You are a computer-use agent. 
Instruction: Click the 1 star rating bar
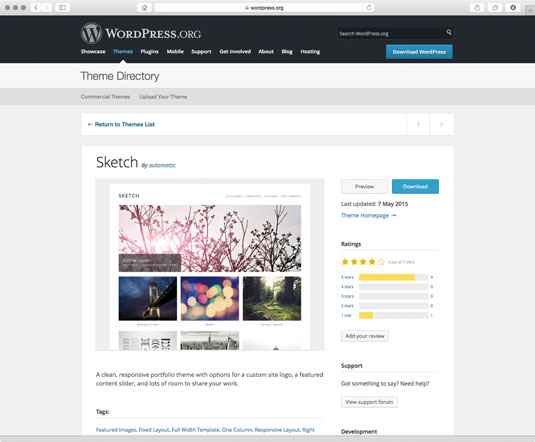click(393, 315)
